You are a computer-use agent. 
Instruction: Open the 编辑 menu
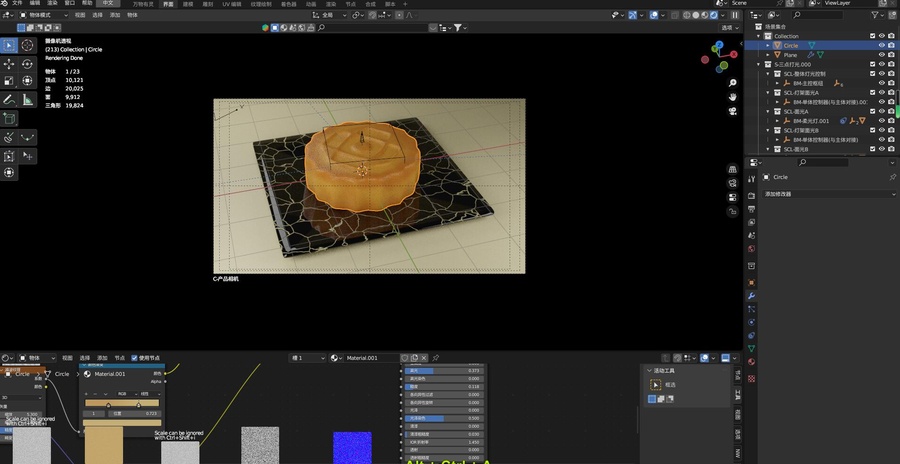35,3
